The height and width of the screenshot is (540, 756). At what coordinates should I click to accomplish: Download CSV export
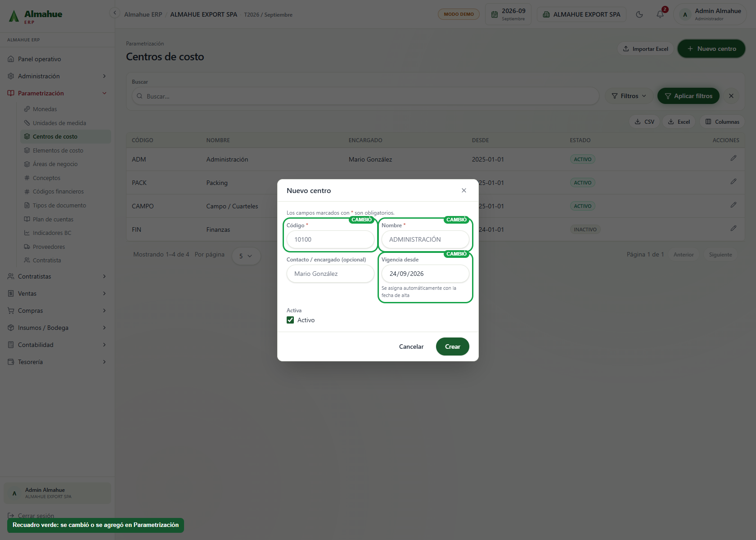pos(644,121)
